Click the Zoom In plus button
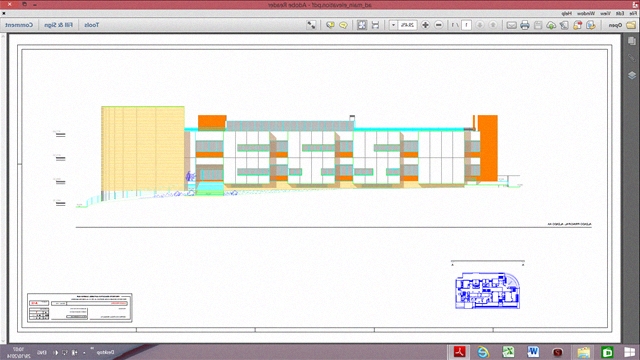This screenshot has width=640, height=360. [425, 25]
